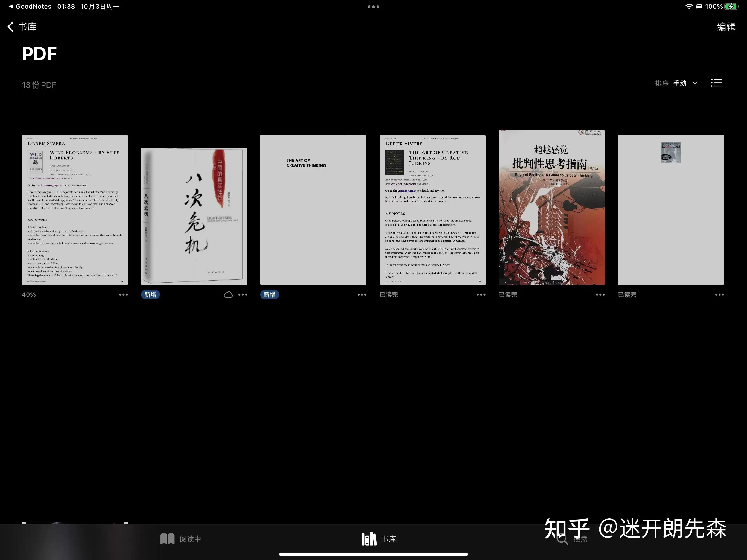Open more options for Positioning PDF

[x=719, y=294]
